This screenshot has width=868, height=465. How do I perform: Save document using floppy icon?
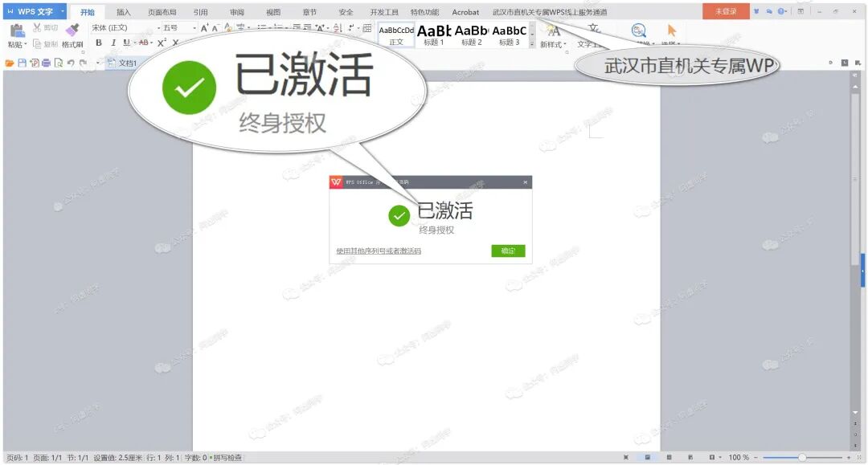[x=23, y=63]
